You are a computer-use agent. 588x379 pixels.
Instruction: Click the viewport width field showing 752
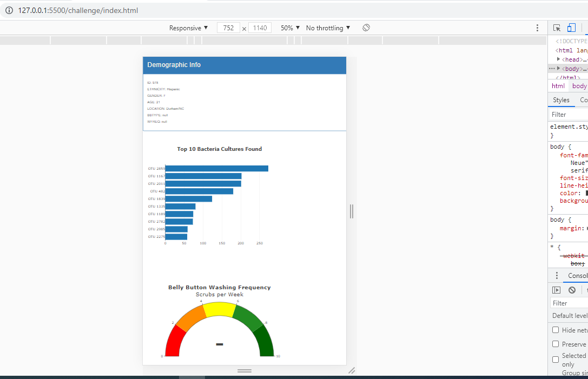tap(228, 27)
